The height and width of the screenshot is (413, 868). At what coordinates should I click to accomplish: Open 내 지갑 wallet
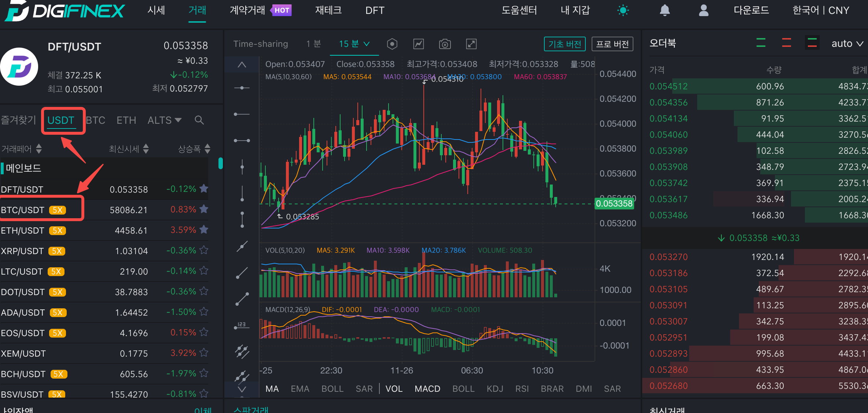pyautogui.click(x=575, y=10)
